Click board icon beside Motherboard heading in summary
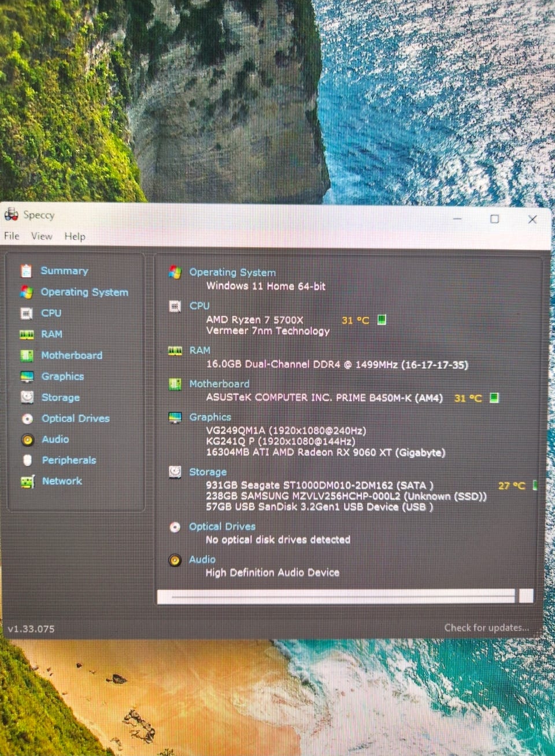The height and width of the screenshot is (756, 555). point(175,384)
